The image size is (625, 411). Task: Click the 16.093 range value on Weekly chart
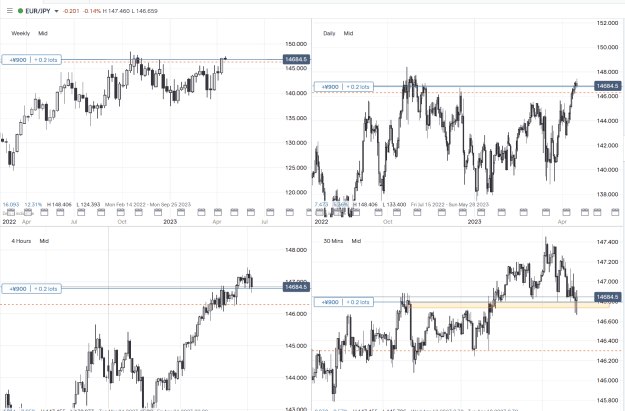pos(11,205)
